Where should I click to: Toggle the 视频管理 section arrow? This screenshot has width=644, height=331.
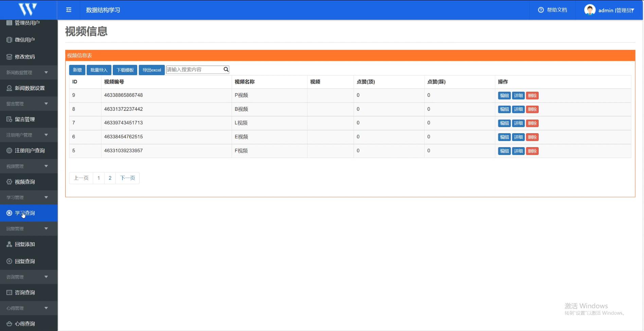46,166
